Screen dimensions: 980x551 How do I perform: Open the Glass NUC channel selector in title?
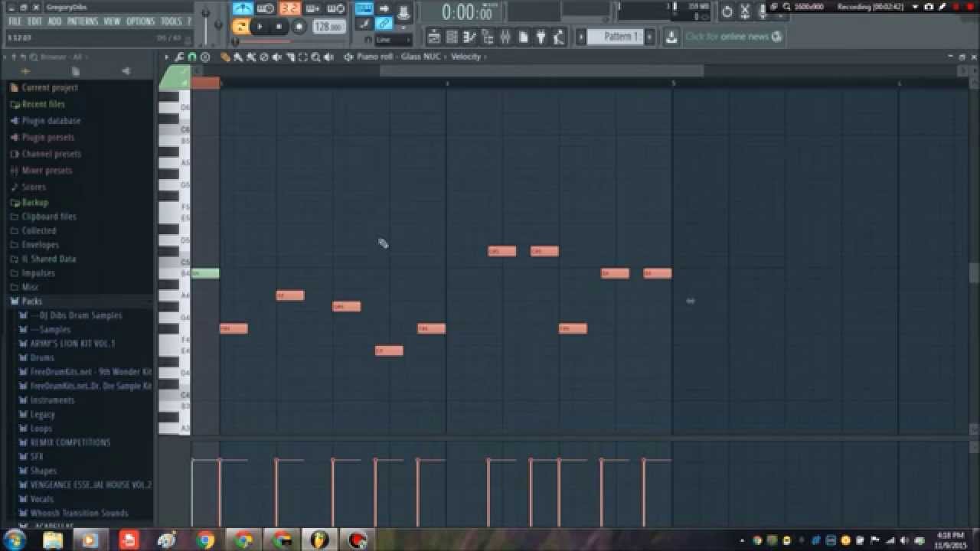pyautogui.click(x=421, y=57)
